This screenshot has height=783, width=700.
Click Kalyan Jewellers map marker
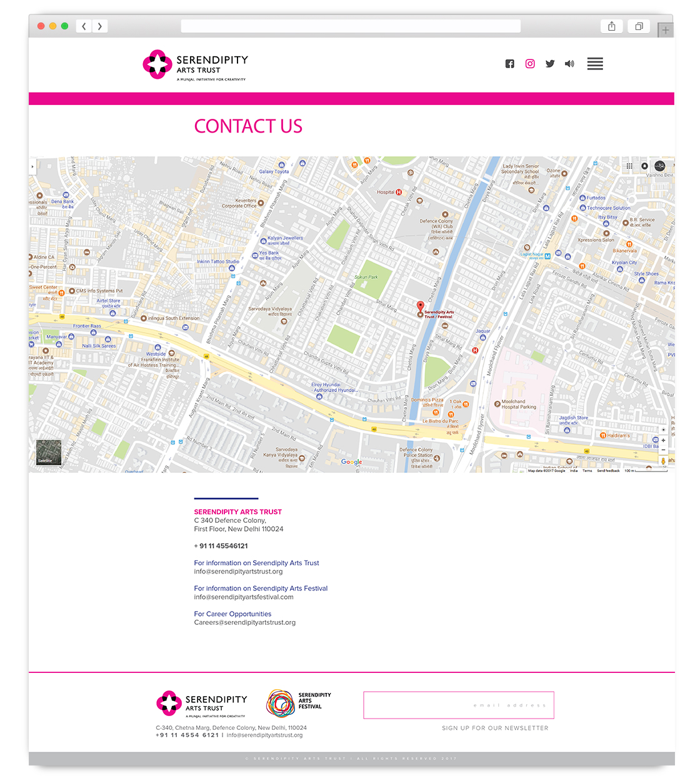(x=264, y=241)
